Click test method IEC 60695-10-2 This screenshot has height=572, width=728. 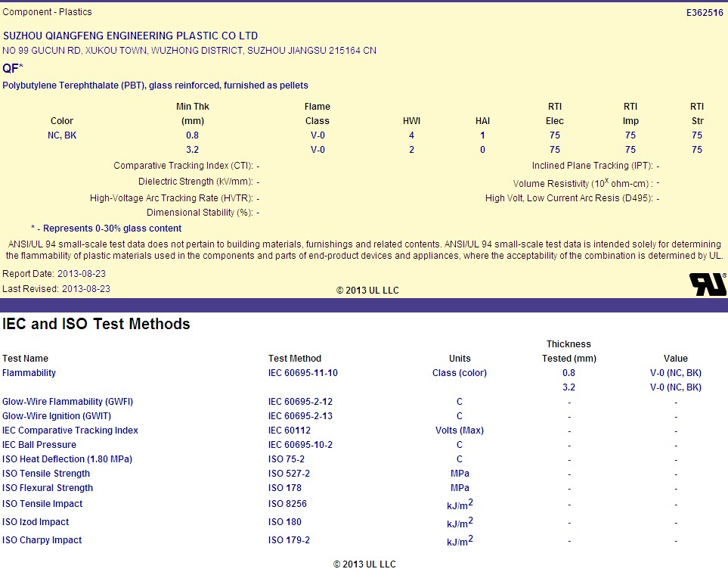click(x=300, y=445)
